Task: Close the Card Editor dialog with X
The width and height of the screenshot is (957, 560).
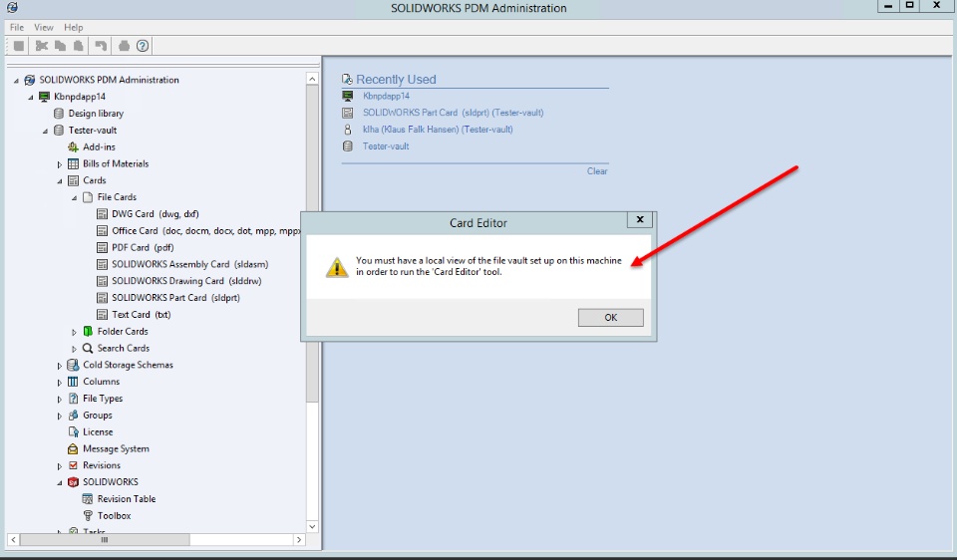Action: pyautogui.click(x=640, y=219)
